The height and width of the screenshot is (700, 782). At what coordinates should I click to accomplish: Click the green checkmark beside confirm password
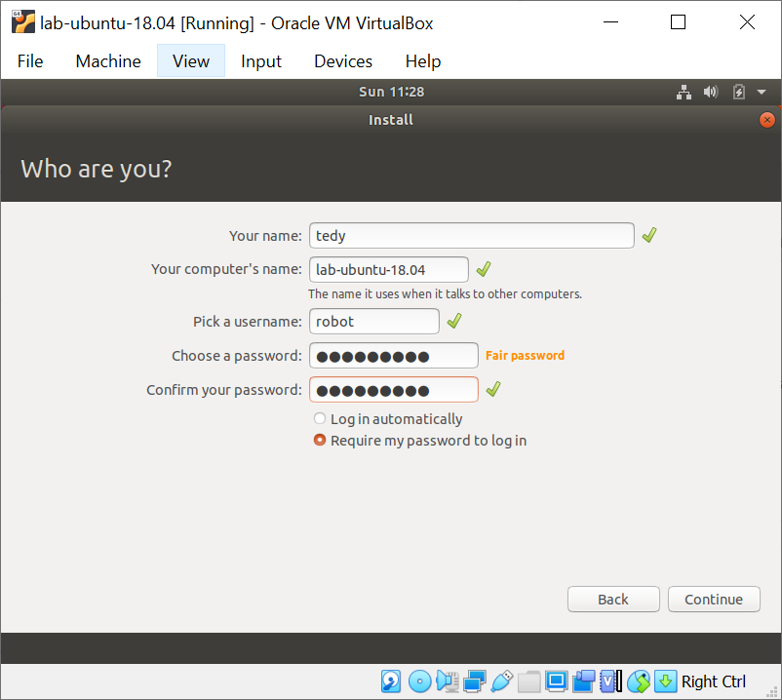[x=493, y=389]
